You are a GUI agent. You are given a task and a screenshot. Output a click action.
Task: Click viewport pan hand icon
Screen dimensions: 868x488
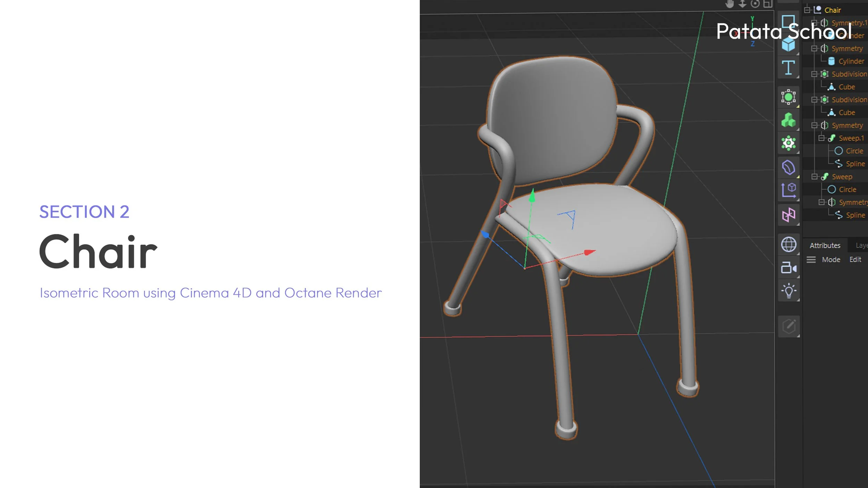click(x=729, y=4)
